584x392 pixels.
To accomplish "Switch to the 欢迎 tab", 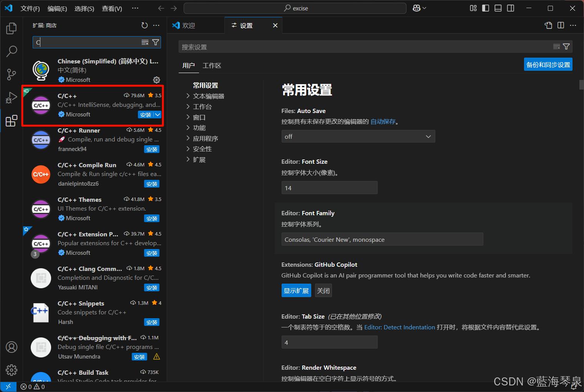I will 189,25.
